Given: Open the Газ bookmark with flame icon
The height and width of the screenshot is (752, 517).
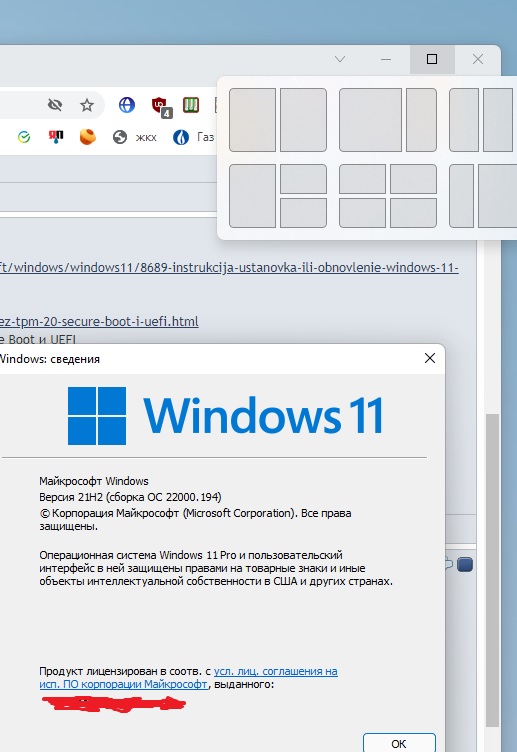Looking at the screenshot, I should coord(193,137).
